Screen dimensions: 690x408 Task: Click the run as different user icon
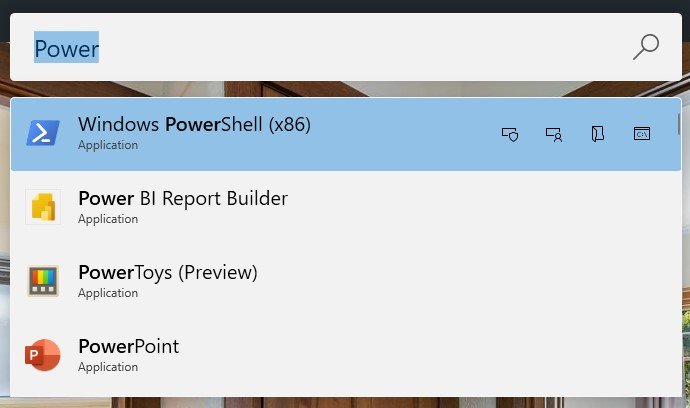(x=554, y=134)
